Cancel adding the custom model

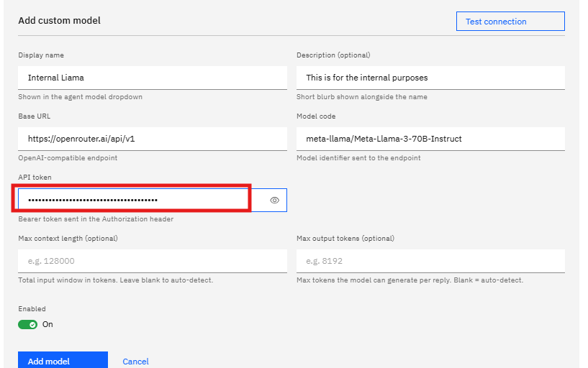click(135, 362)
